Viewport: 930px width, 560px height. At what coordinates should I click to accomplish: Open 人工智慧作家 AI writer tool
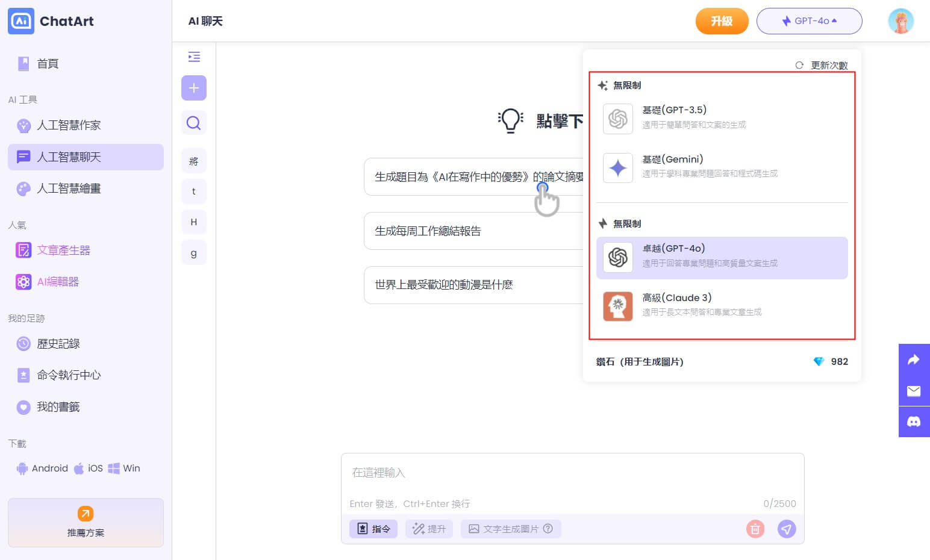[86, 125]
